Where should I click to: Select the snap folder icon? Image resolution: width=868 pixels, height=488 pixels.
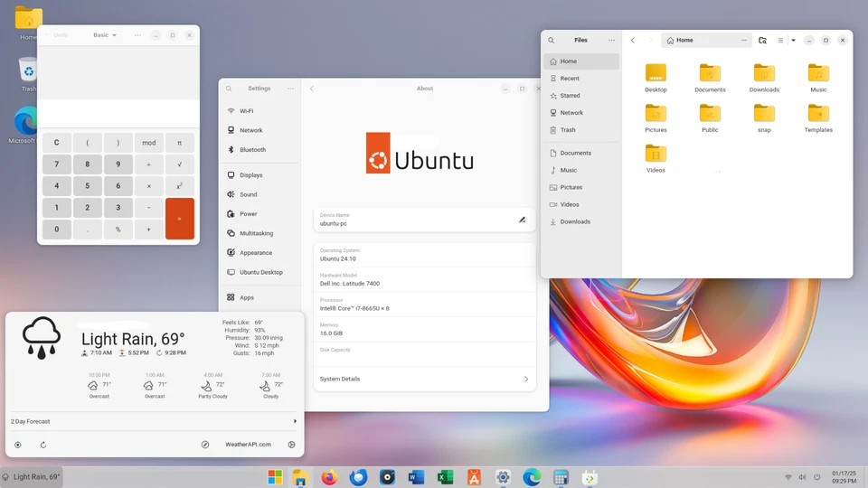tap(764, 114)
